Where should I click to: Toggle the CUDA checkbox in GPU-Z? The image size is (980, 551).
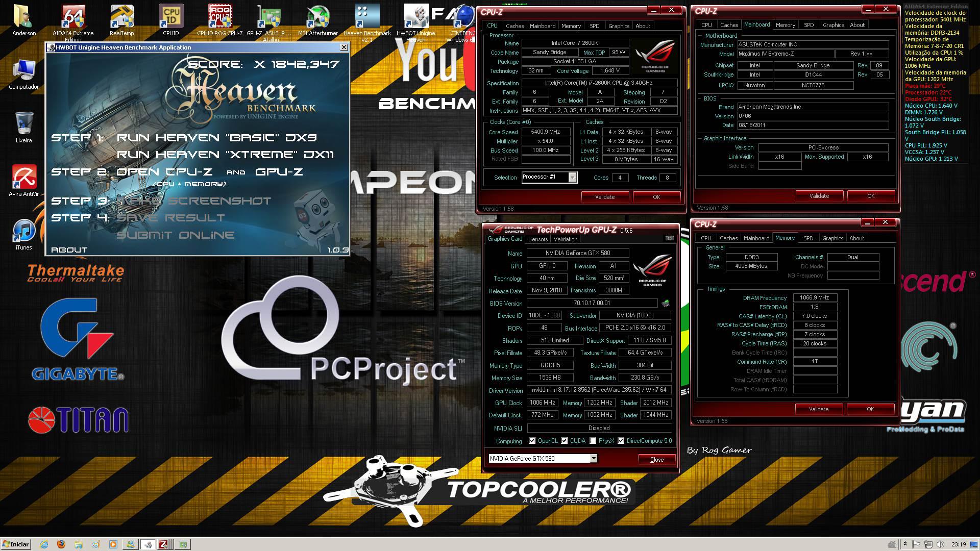(x=565, y=441)
